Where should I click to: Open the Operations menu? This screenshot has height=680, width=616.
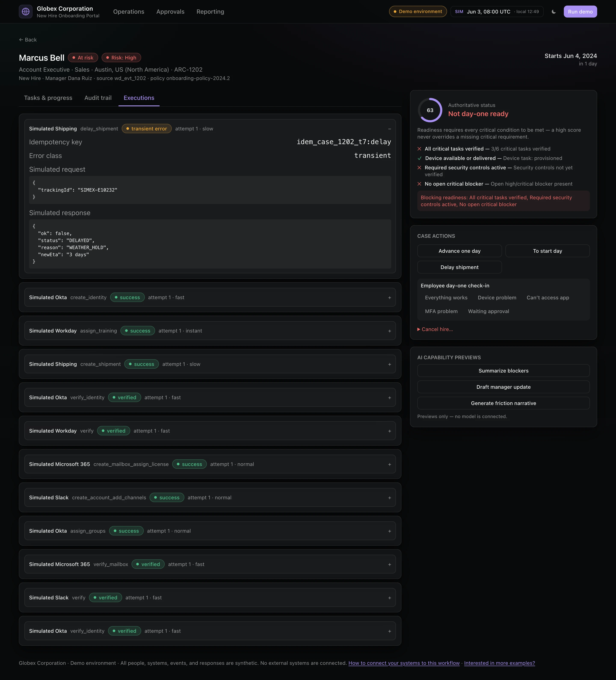pyautogui.click(x=129, y=12)
